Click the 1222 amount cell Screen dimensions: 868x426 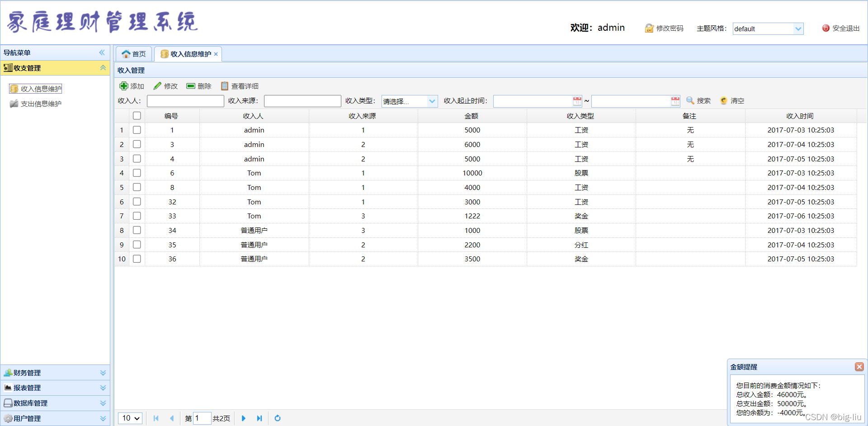coord(472,216)
